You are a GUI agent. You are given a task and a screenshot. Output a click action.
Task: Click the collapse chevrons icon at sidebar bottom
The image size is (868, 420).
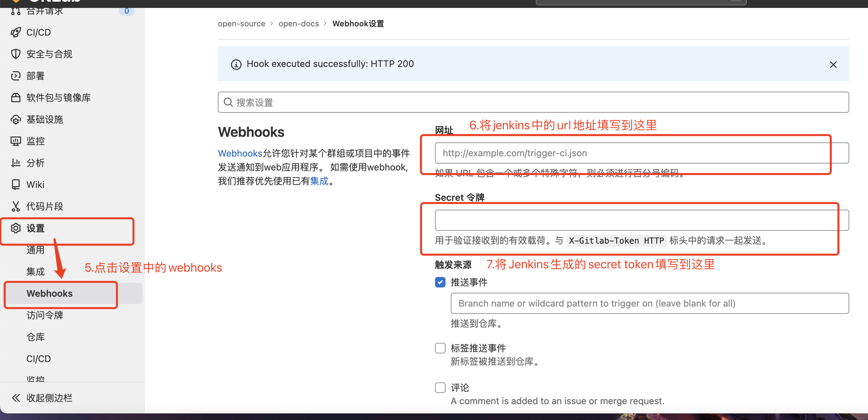click(x=15, y=398)
